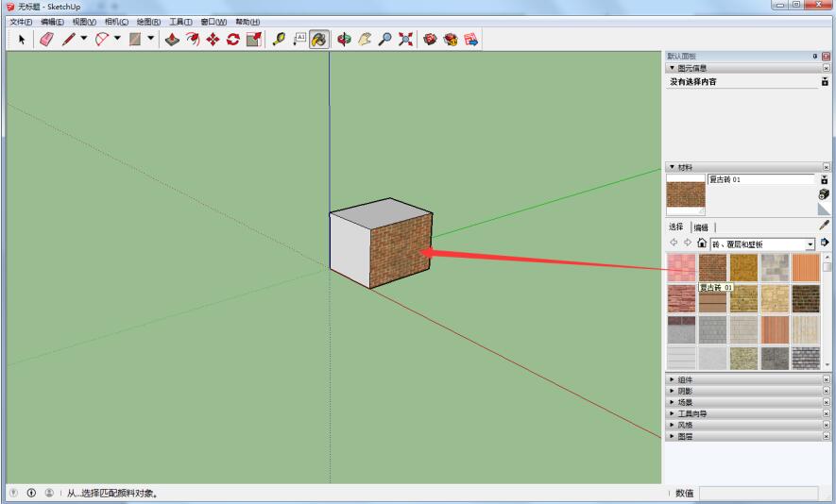Activate the Push/Pull tool
Screen dimensions: 836x504
[172, 39]
